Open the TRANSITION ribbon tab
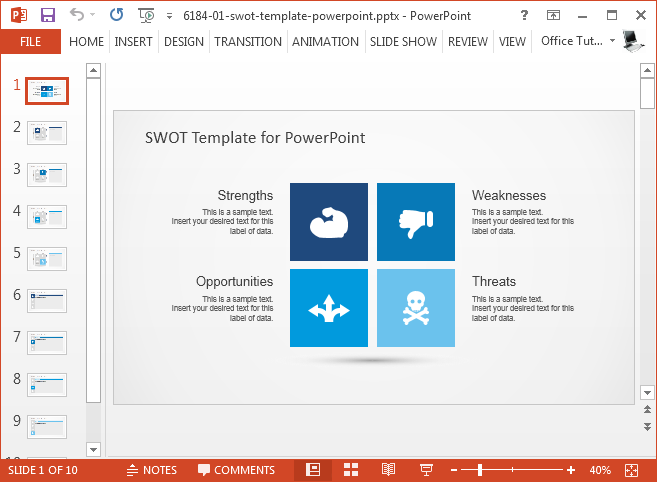Image resolution: width=657 pixels, height=482 pixels. [x=248, y=41]
